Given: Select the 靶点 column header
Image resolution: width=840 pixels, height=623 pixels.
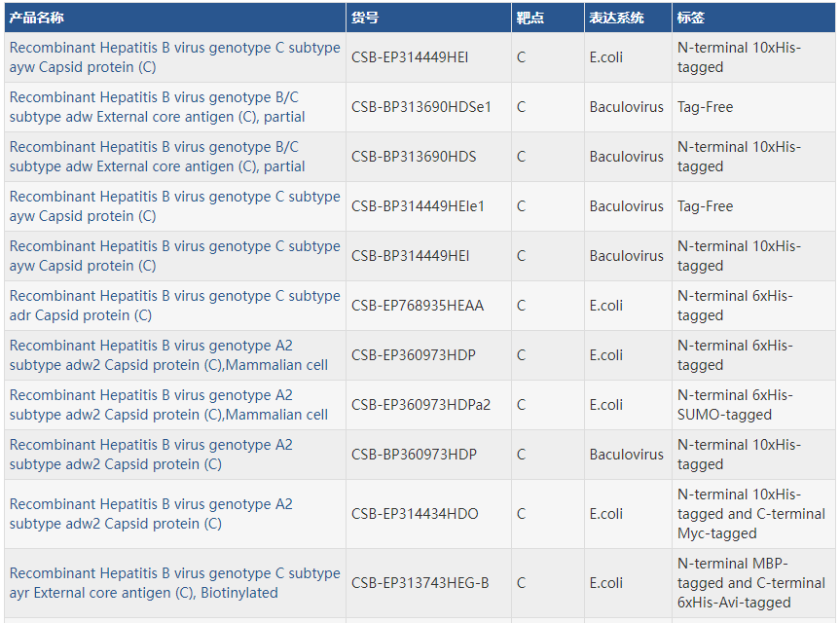Looking at the screenshot, I should (530, 18).
